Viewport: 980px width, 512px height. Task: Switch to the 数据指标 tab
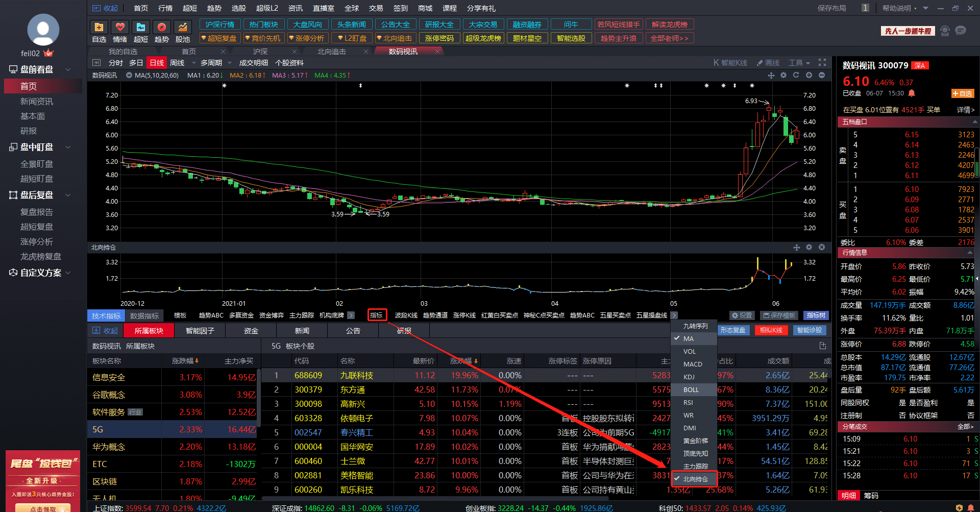pos(144,316)
